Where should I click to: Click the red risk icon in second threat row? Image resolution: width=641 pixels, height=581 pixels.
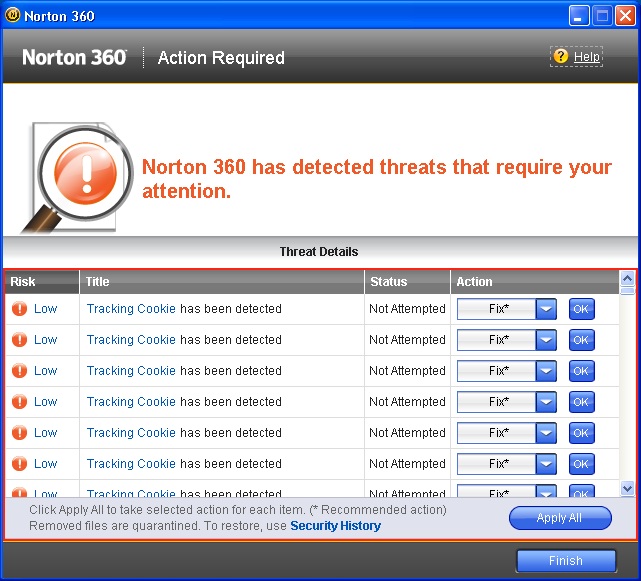[19, 340]
